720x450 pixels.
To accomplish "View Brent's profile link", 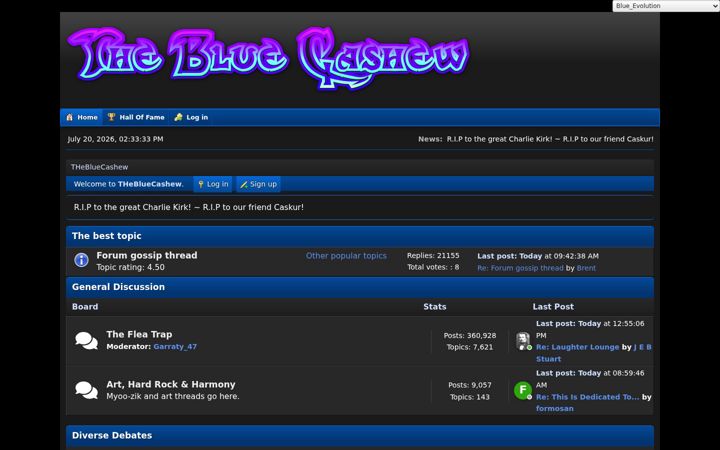I will click(586, 268).
